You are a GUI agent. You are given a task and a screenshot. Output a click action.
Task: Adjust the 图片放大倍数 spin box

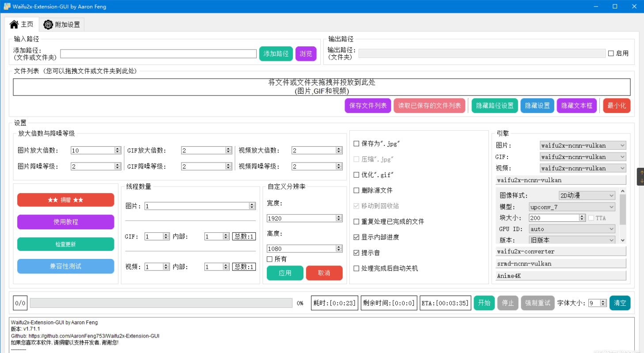96,150
